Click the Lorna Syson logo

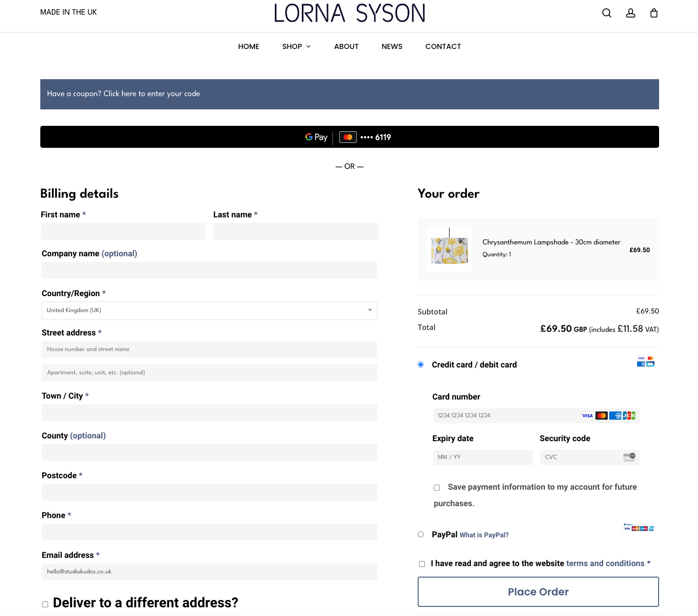coord(349,13)
